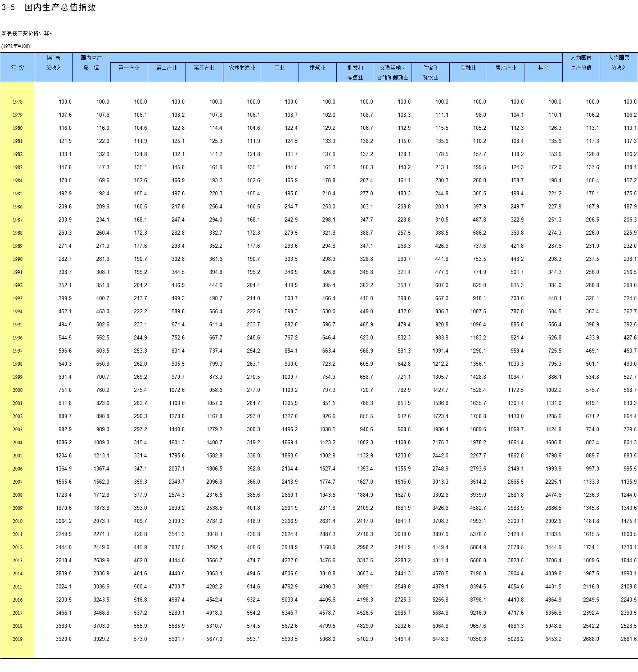Viewport: 638px width, 672px height.
Task: Click the 2010 工业 value 3266.9
Action: (x=290, y=521)
